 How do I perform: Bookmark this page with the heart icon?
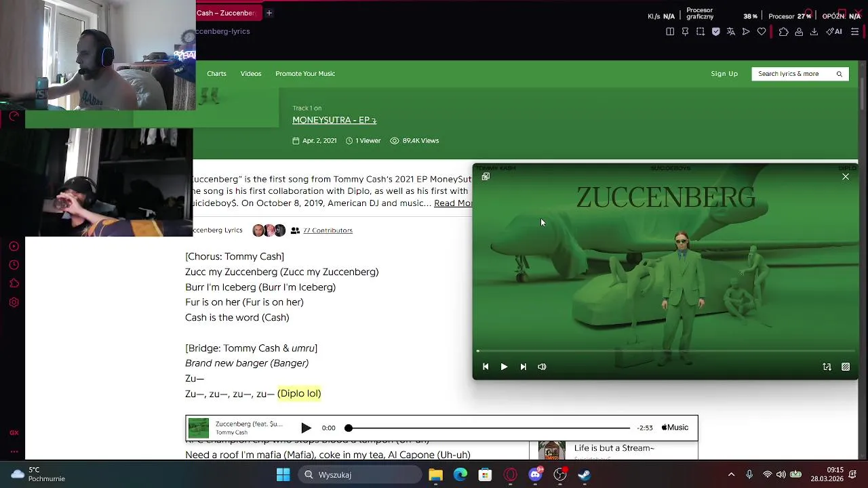pos(762,31)
